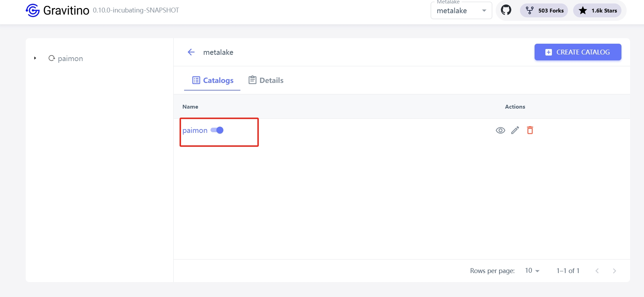
Task: Click the 503 Forks badge
Action: (544, 10)
